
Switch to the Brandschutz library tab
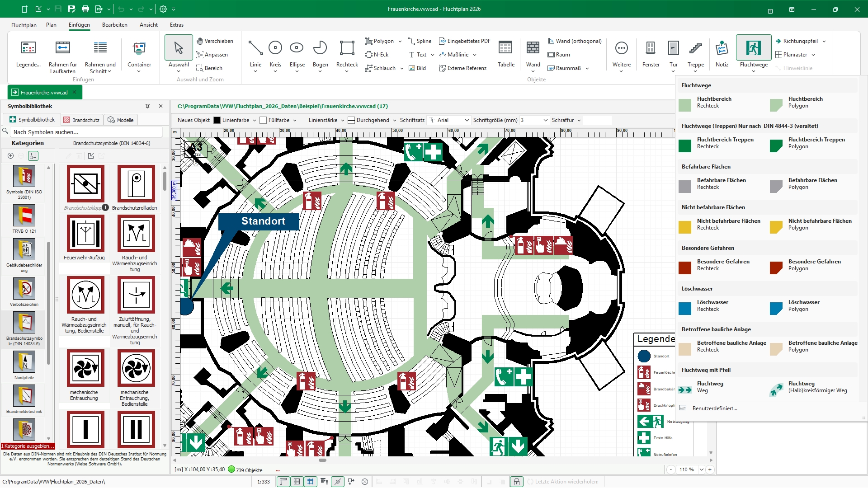81,120
